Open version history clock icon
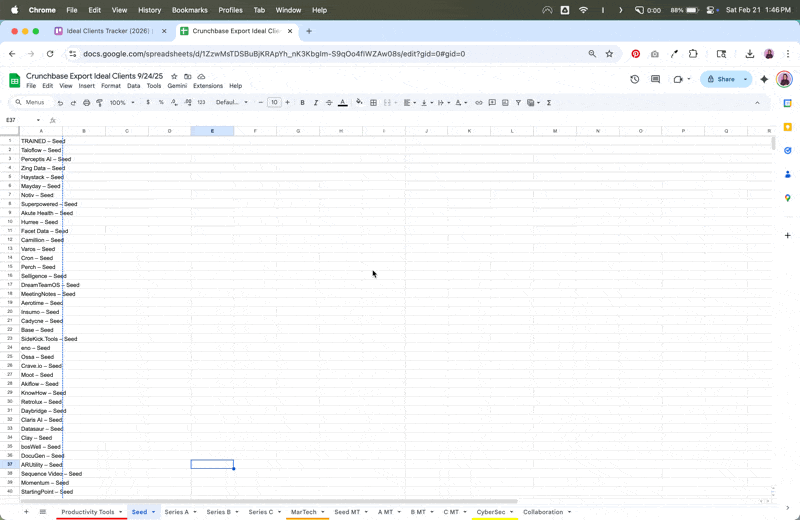The image size is (800, 520). pyautogui.click(x=635, y=79)
